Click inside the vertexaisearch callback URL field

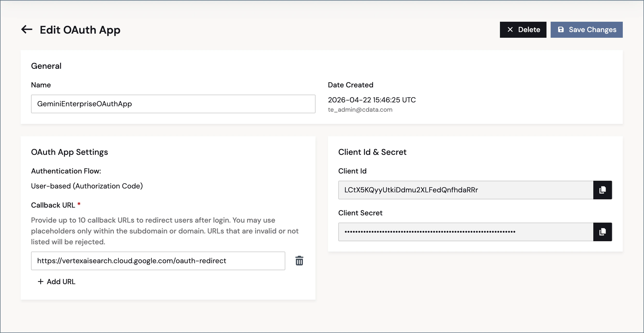click(x=158, y=261)
